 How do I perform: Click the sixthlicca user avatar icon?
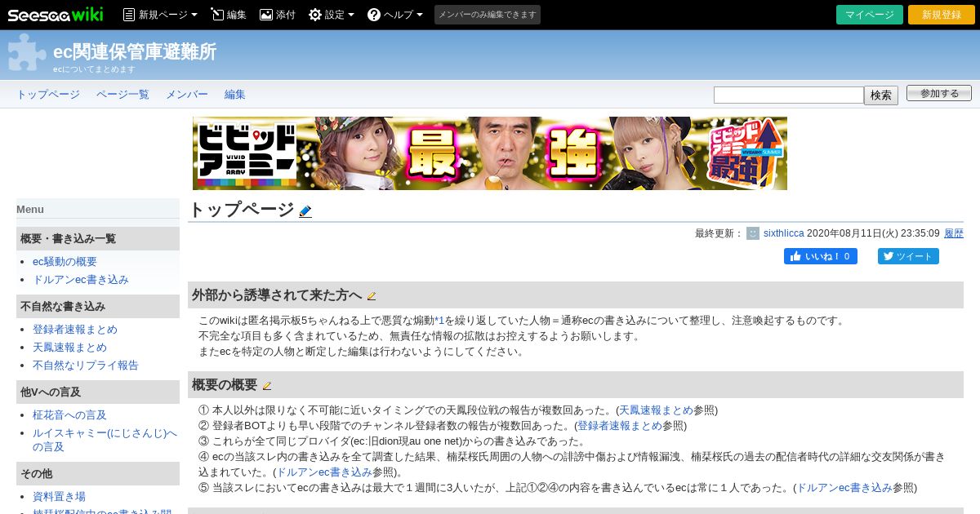[753, 233]
